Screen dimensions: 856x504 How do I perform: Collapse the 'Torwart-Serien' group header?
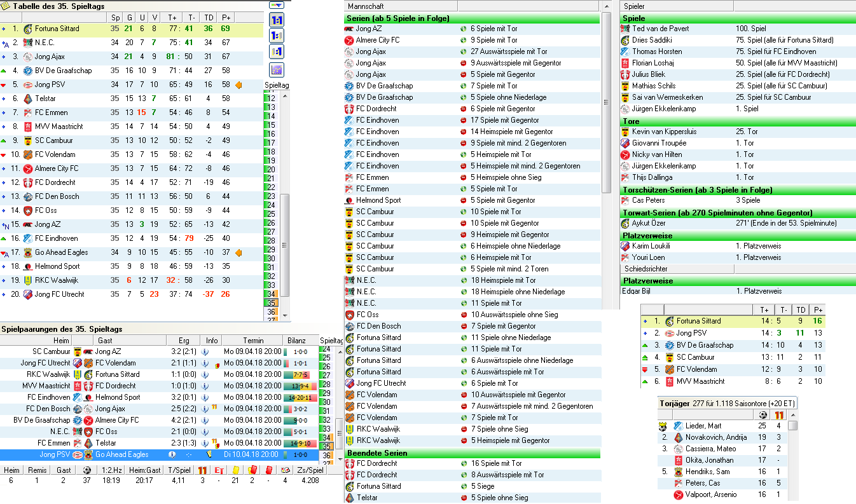point(738,212)
